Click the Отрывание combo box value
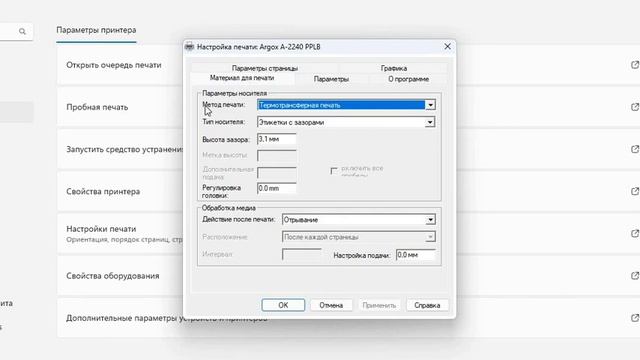Screen dimensions: 640x360 point(359,220)
